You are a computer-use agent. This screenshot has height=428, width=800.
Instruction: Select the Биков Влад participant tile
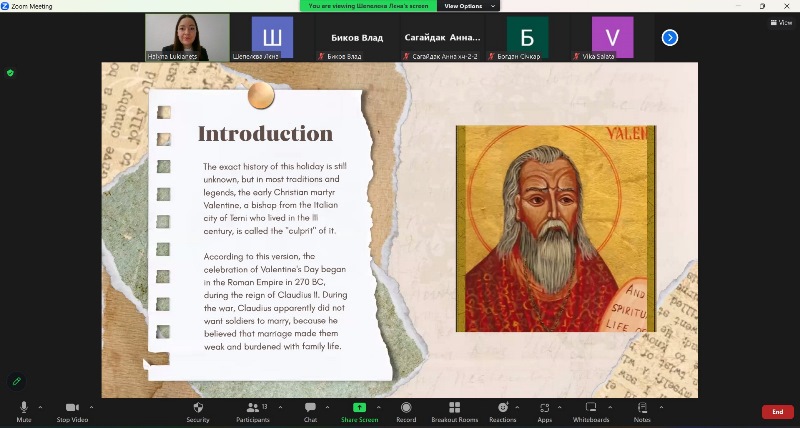357,38
